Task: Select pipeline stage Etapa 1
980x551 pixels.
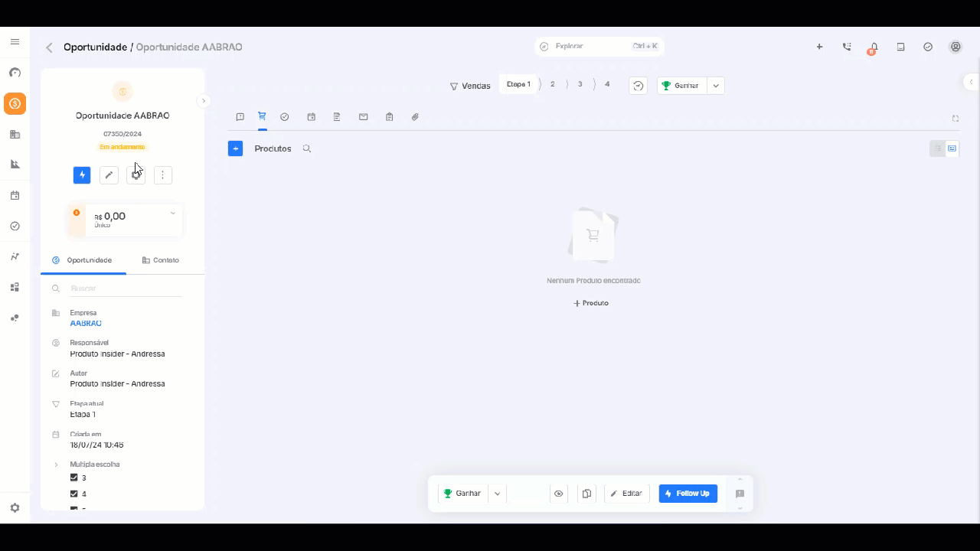Action: coord(518,84)
